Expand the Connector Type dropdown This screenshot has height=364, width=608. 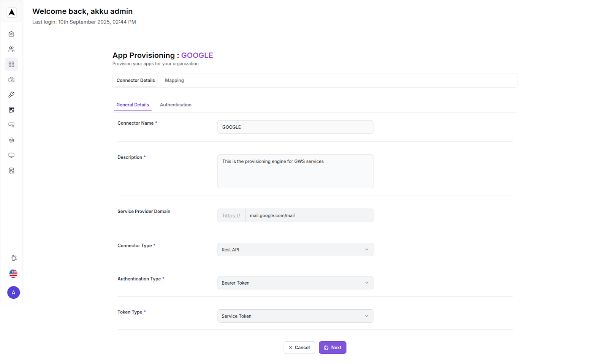click(x=295, y=249)
